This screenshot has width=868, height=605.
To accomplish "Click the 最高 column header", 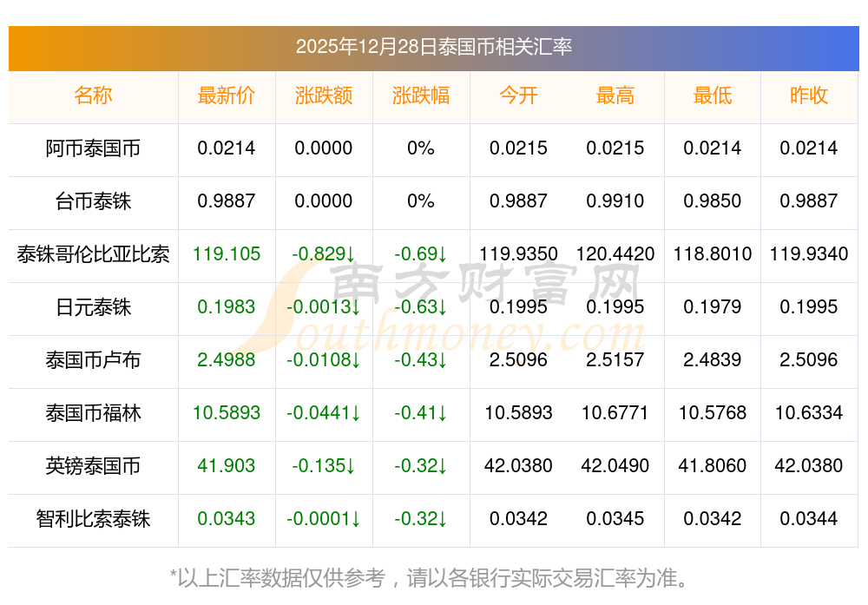I will [615, 95].
